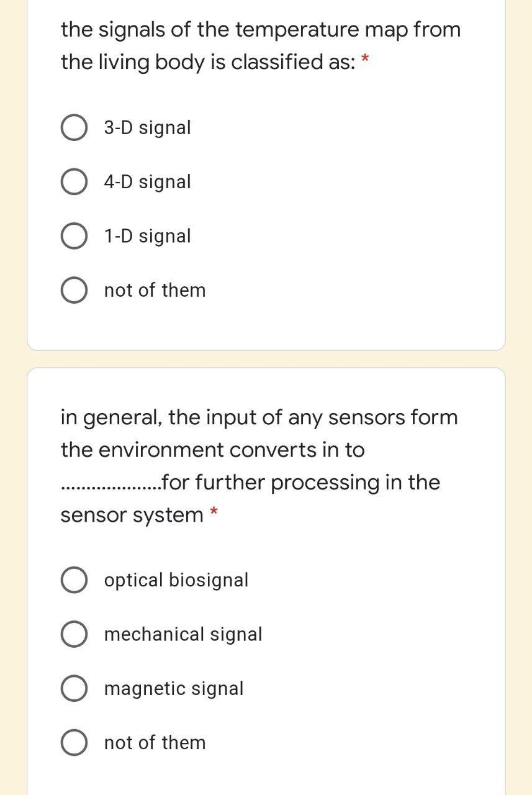532x795 pixels.
Task: Click the '1-D signal' label text
Action: click(147, 235)
